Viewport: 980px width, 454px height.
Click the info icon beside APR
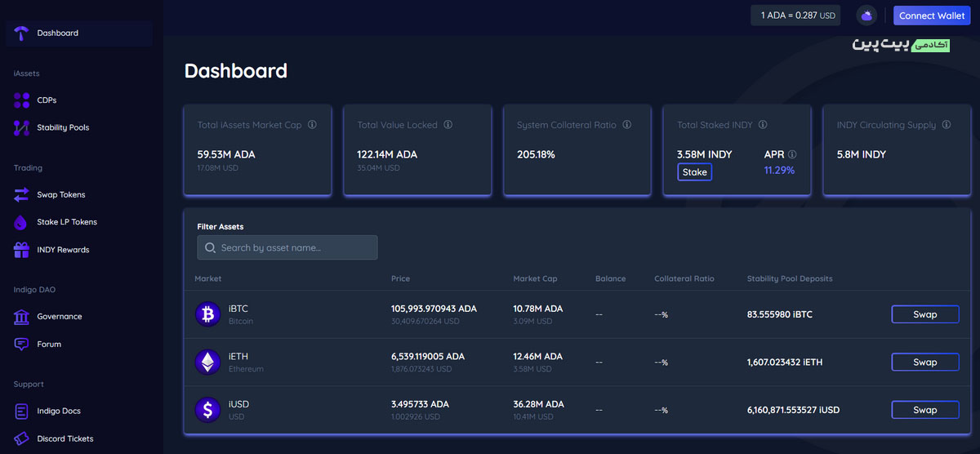tap(792, 154)
